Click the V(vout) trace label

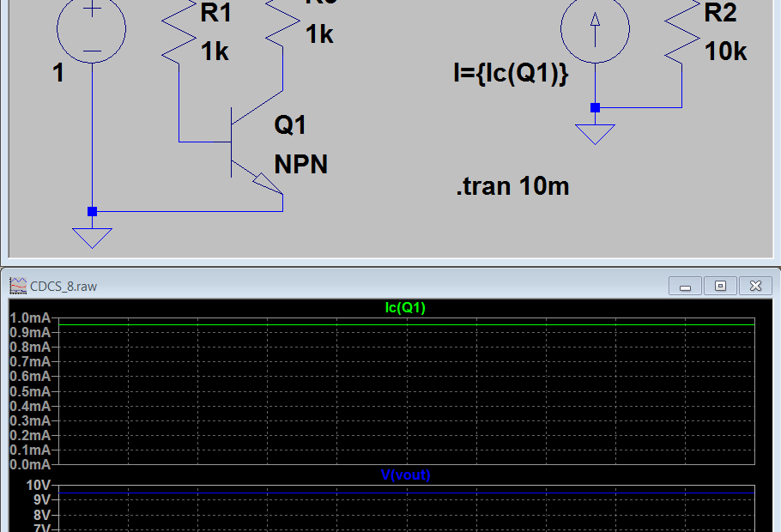click(x=405, y=475)
